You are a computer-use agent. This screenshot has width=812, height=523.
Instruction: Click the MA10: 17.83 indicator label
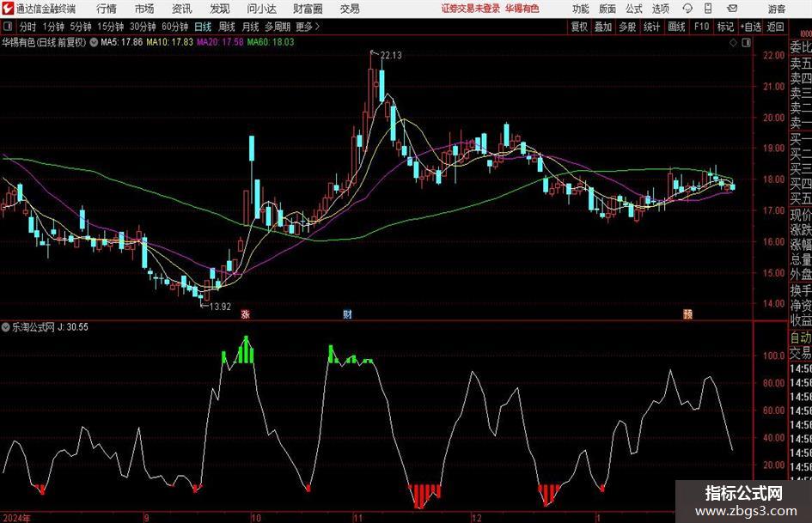point(169,42)
